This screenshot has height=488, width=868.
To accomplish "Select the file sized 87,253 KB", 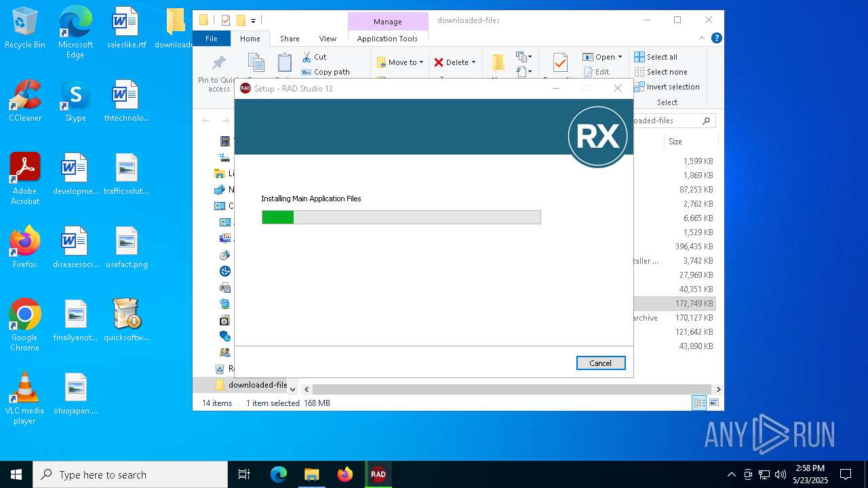I will [x=696, y=190].
